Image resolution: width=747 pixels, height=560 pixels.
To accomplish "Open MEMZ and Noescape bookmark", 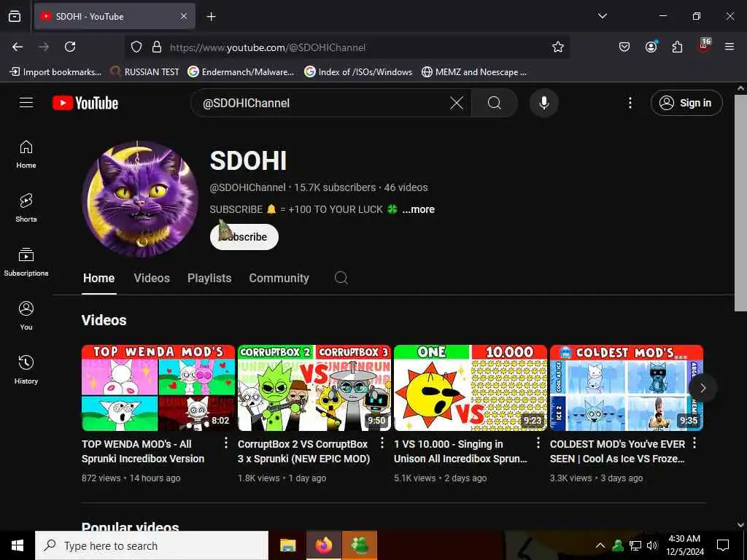I will click(x=474, y=72).
